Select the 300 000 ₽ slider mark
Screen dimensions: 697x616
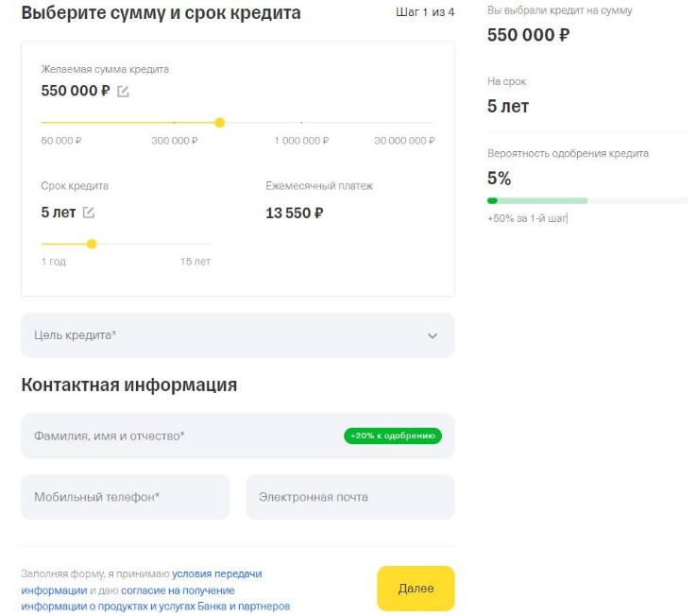click(175, 141)
